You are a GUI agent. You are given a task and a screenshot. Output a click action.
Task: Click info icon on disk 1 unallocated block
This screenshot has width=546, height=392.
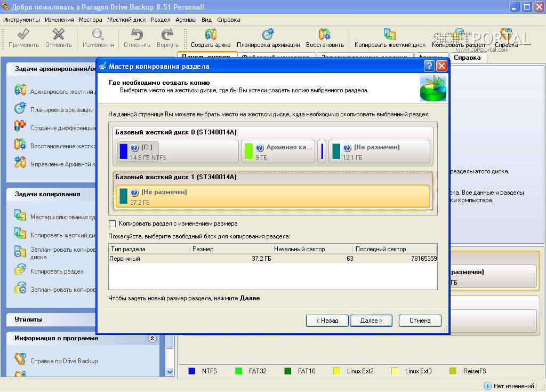(x=134, y=193)
